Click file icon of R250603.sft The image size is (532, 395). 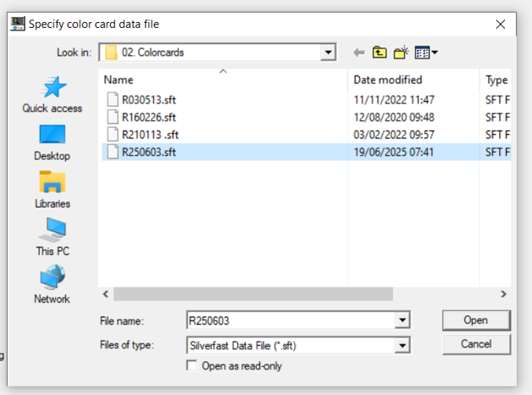pyautogui.click(x=113, y=152)
